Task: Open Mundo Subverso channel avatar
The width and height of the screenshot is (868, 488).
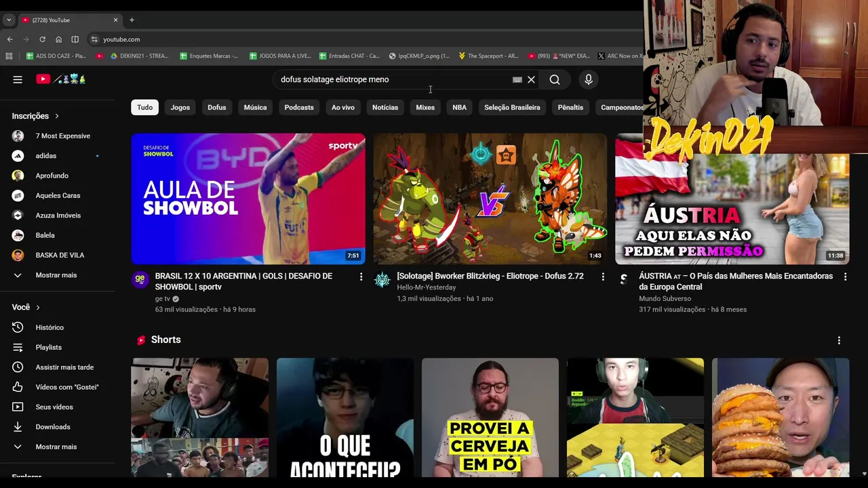Action: [x=624, y=279]
